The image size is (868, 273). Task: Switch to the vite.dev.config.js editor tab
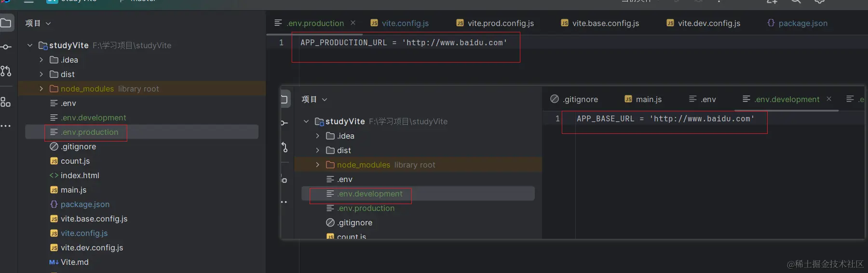(704, 23)
